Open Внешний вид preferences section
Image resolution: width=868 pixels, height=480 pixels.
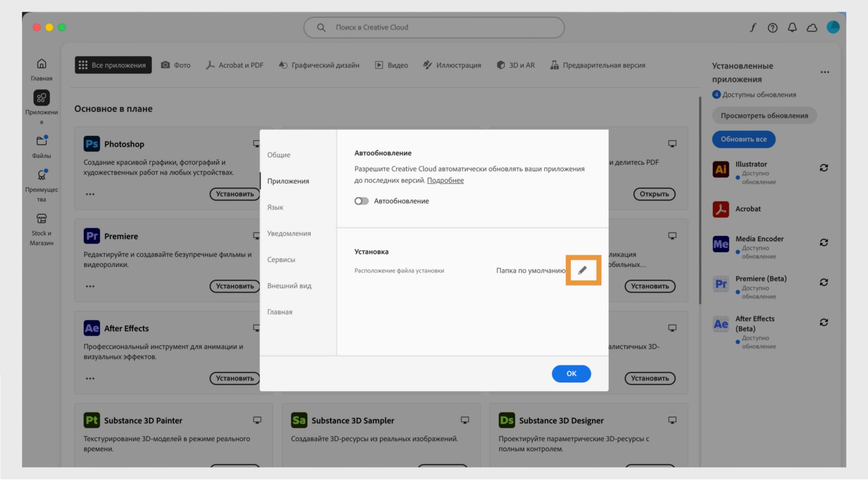289,286
